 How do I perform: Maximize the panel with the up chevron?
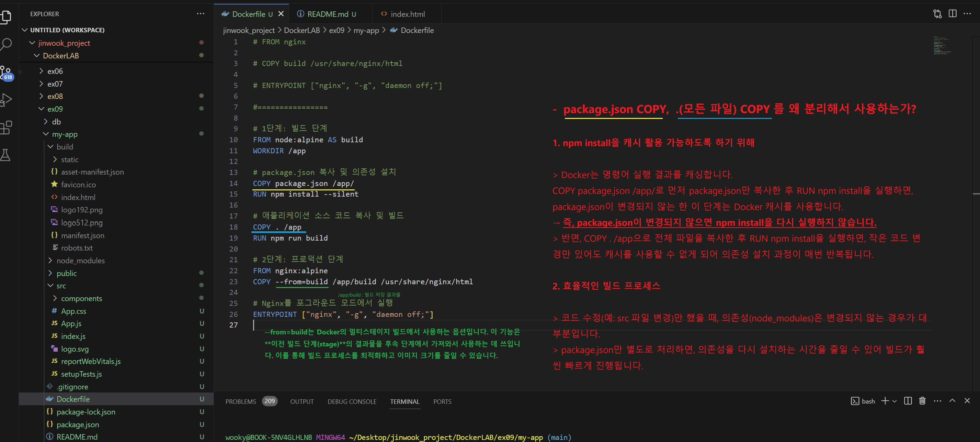point(952,401)
